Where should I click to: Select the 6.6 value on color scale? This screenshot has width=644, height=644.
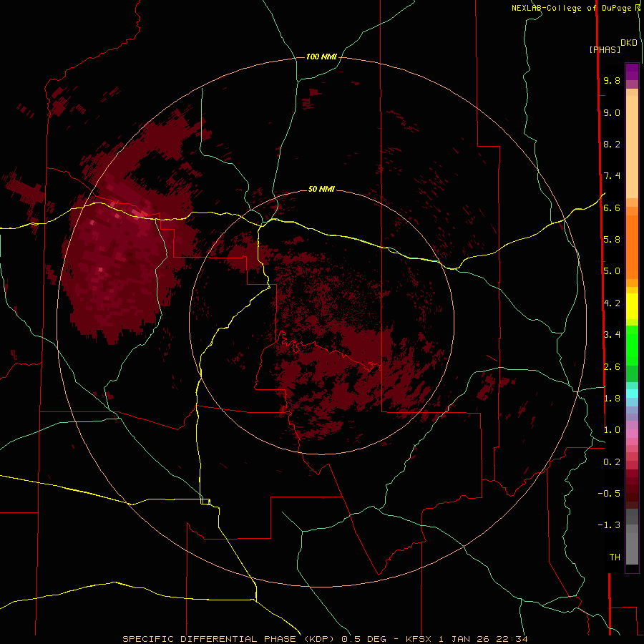pos(612,208)
